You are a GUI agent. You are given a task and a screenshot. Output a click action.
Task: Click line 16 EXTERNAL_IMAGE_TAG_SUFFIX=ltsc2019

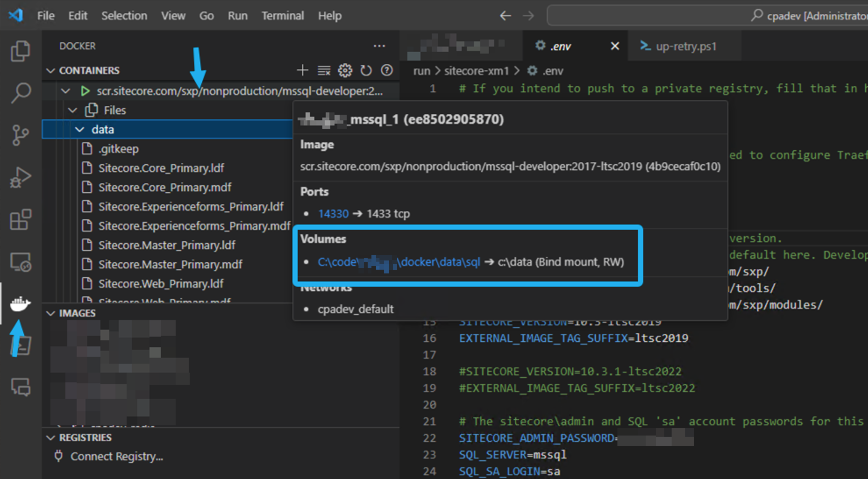(x=574, y=338)
